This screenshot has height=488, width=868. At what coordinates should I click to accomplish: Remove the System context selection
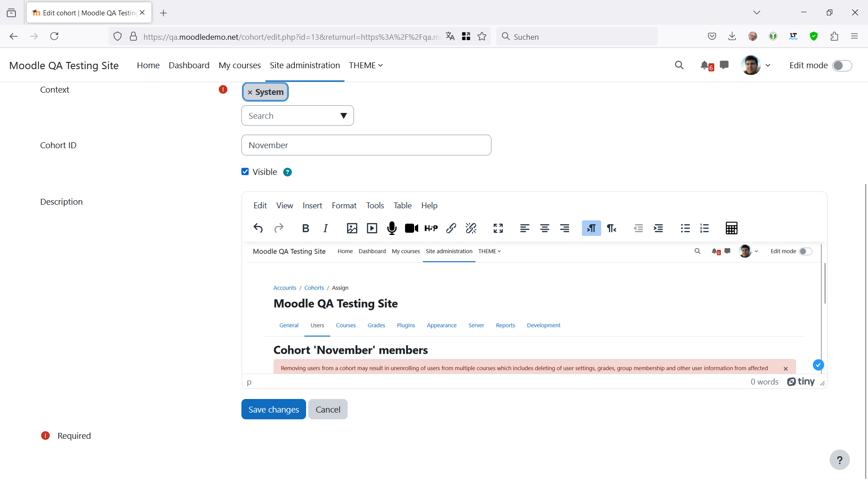click(250, 92)
